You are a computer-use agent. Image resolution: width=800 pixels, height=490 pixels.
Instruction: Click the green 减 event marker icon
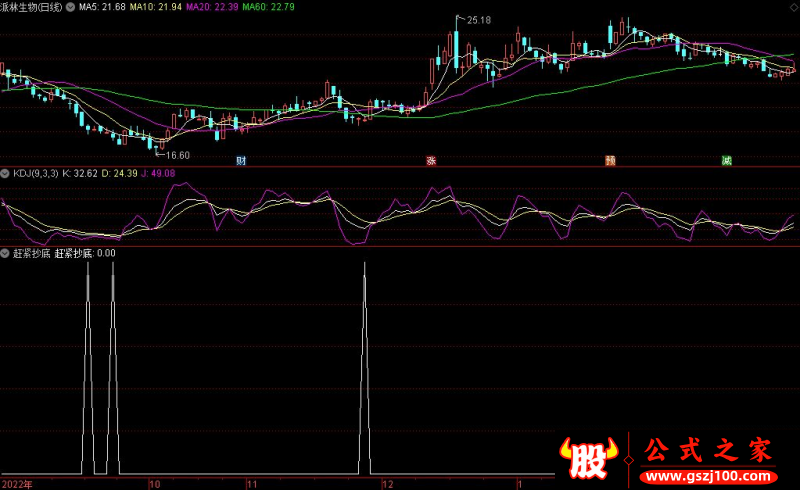727,161
